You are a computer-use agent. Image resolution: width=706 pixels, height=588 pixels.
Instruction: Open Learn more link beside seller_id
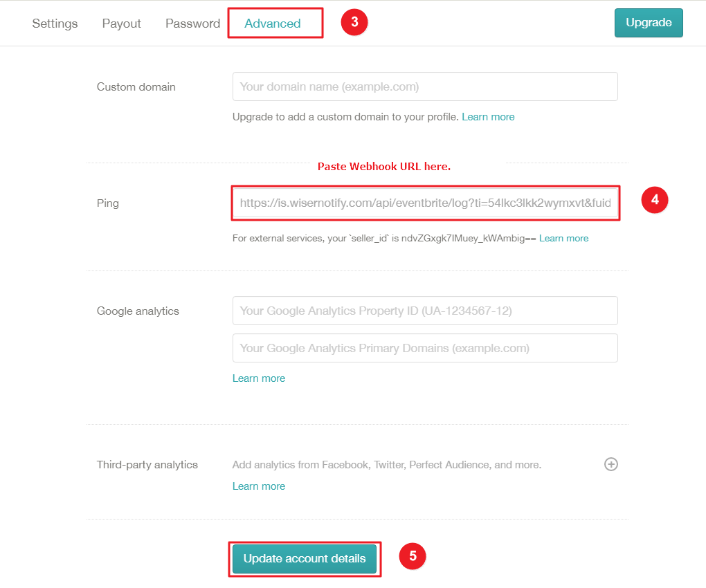tap(563, 239)
